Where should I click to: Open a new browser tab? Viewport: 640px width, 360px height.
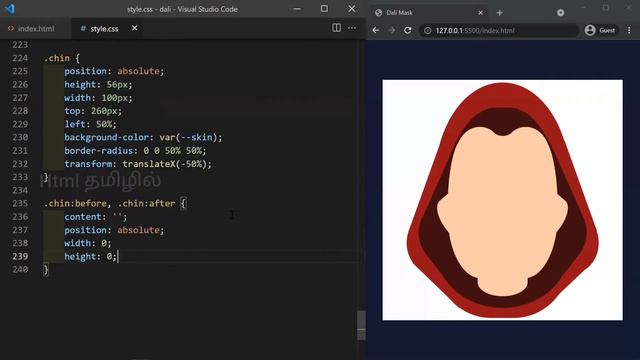[500, 13]
